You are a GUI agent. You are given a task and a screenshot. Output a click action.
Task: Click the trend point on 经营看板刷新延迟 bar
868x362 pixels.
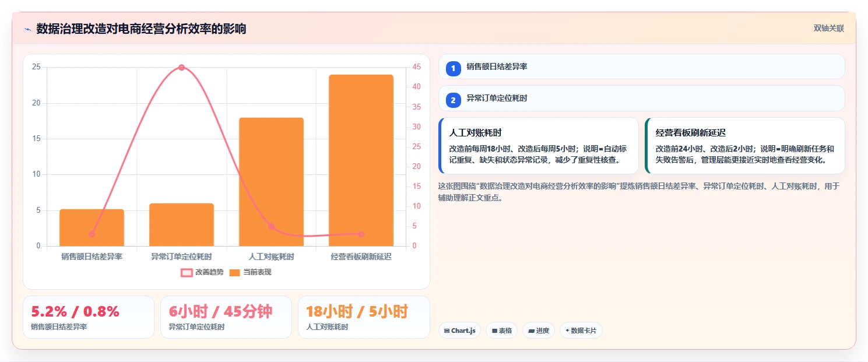pyautogui.click(x=361, y=234)
